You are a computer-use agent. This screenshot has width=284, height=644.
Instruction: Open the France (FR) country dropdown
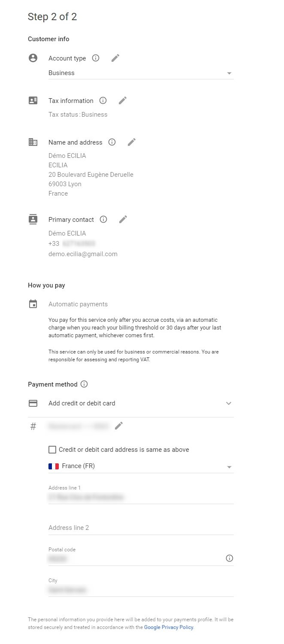(x=141, y=466)
